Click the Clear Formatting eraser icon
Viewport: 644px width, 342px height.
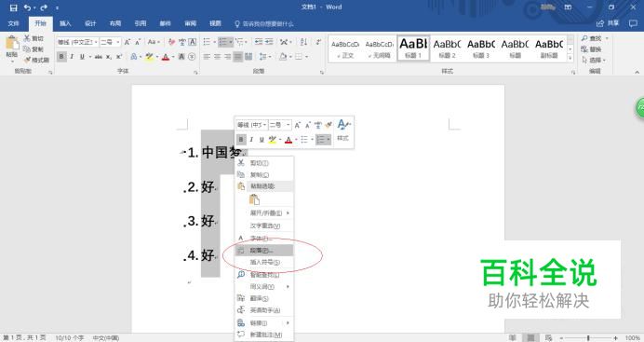click(x=171, y=42)
